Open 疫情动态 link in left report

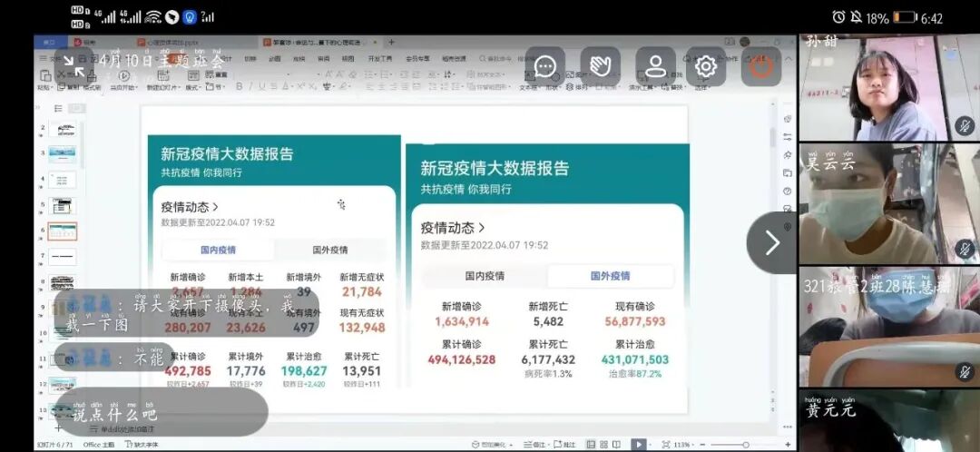click(x=190, y=207)
